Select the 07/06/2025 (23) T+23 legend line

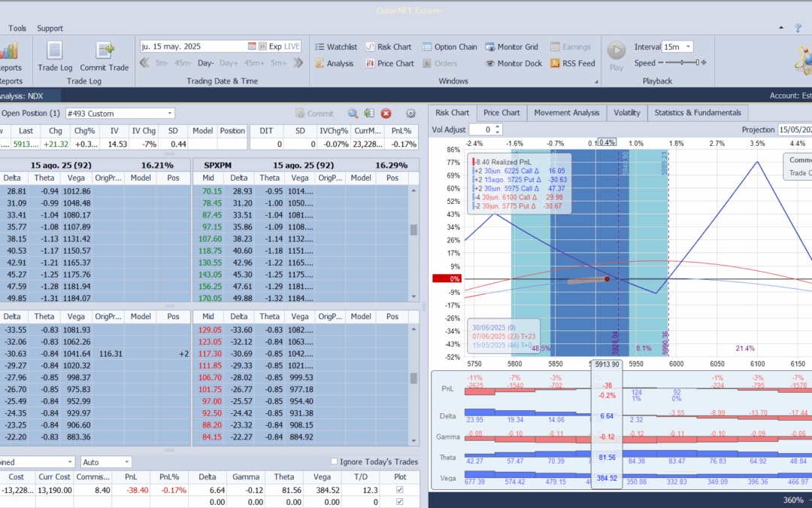(x=503, y=336)
